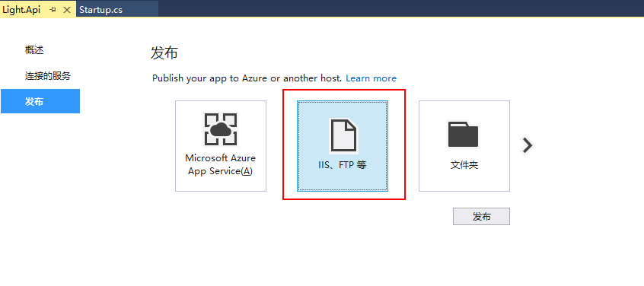This screenshot has width=644, height=286.
Task: Choose the IIS, FTP document icon
Action: pos(343,135)
